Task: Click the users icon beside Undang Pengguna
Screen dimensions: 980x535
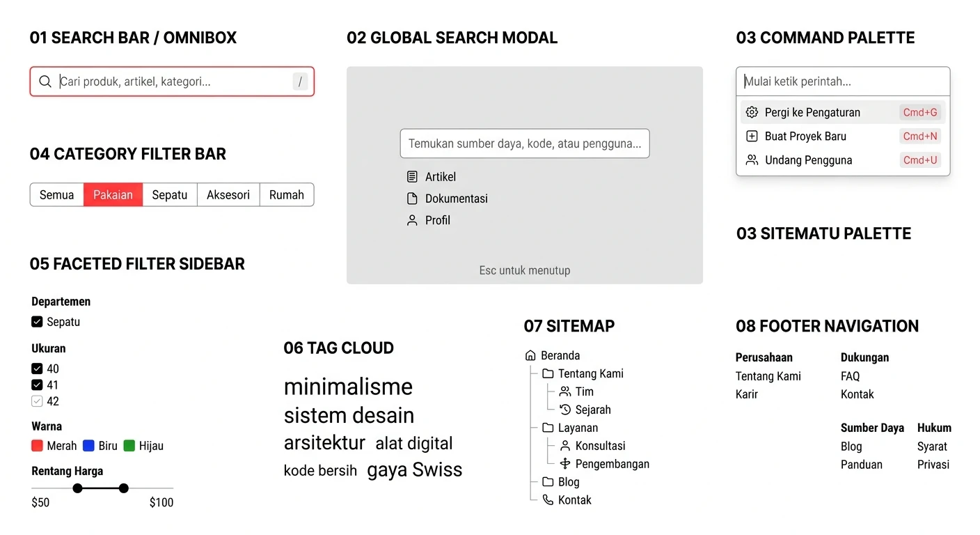Action: (x=752, y=160)
